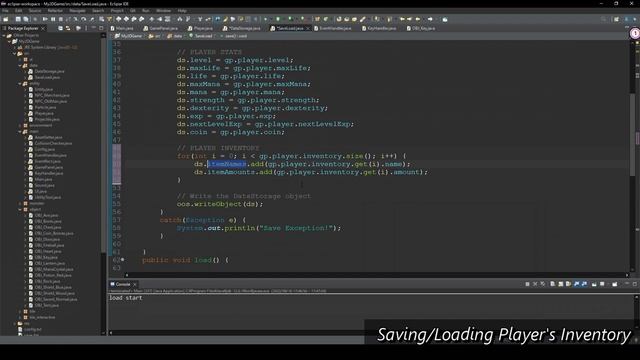The width and height of the screenshot is (640, 360).
Task: Open the Help menu
Action: click(182, 11)
